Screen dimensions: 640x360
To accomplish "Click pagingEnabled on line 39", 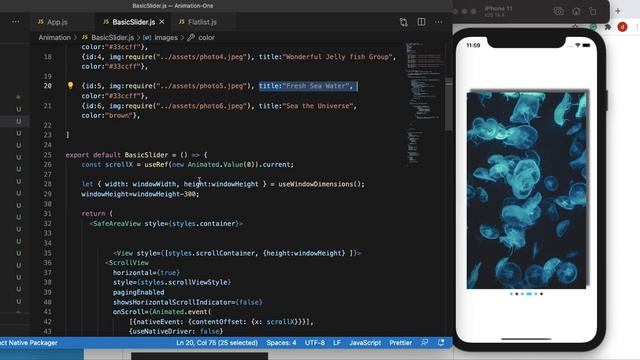I will point(138,292).
